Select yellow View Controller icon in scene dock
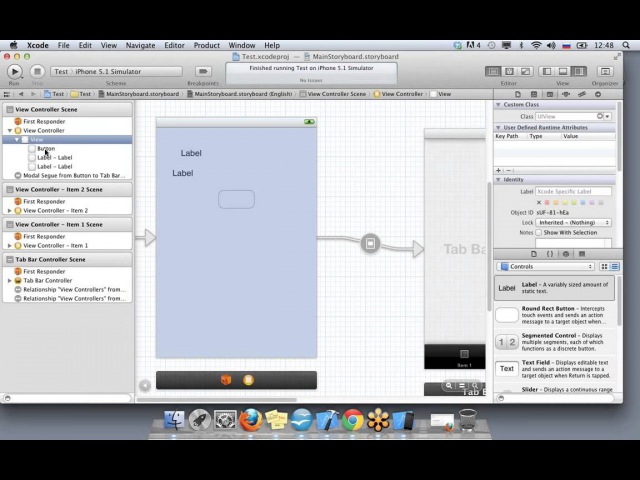Screen dimensions: 640x480 pyautogui.click(x=248, y=380)
